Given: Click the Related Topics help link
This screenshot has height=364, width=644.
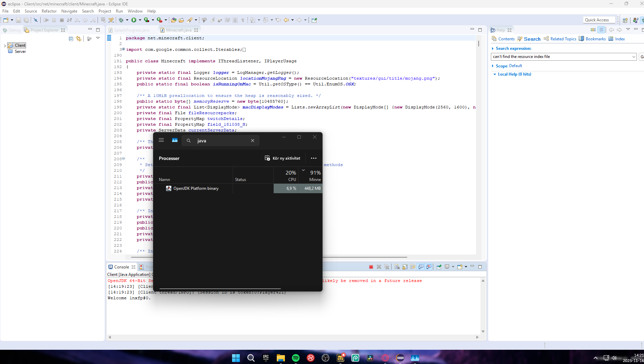Looking at the screenshot, I should [x=563, y=39].
